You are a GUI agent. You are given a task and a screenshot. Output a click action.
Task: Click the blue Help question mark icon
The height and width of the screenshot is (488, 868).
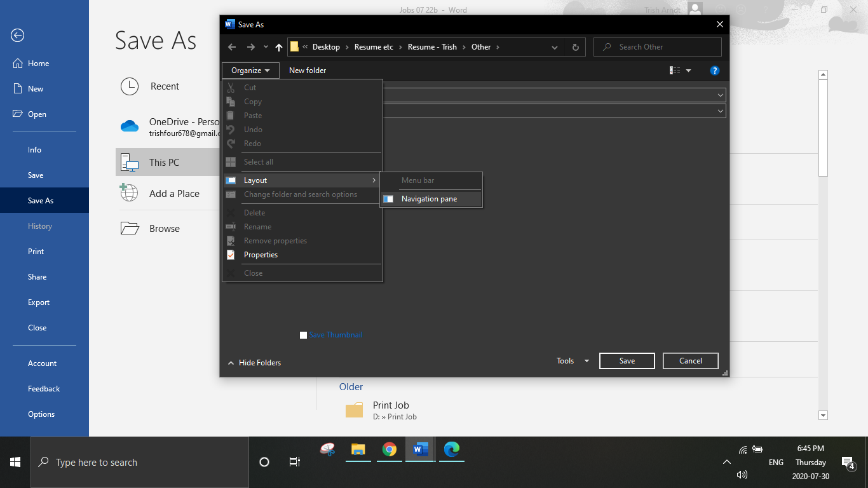[x=714, y=70]
